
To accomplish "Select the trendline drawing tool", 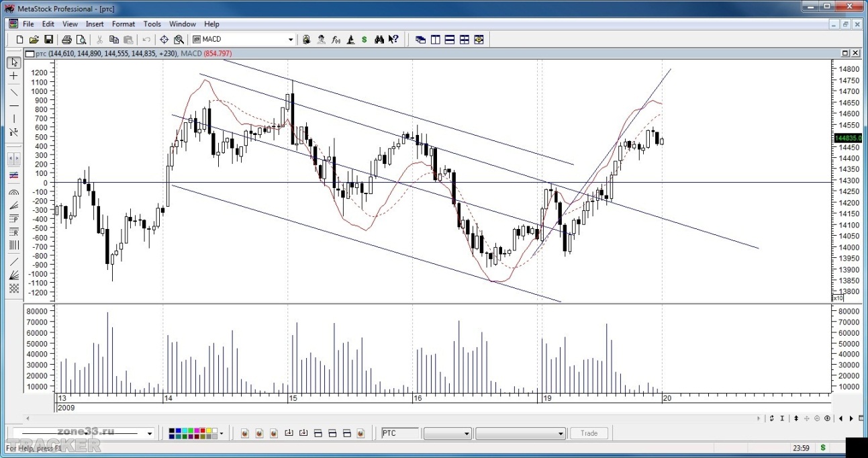I will [13, 91].
